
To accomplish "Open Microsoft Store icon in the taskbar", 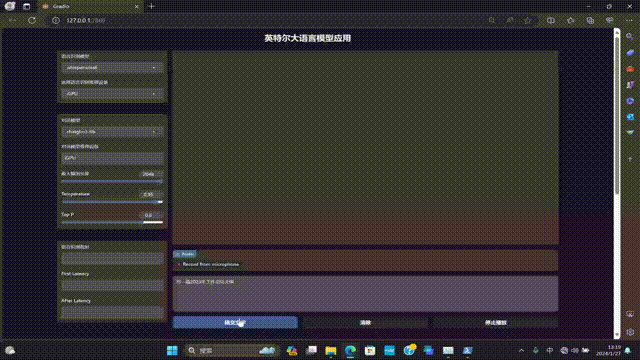I will (x=370, y=350).
